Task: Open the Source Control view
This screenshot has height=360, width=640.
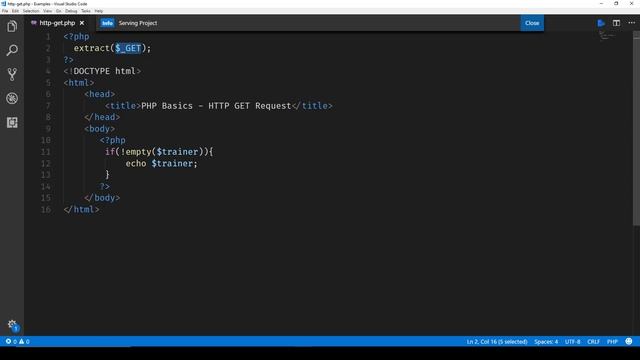Action: (12, 74)
